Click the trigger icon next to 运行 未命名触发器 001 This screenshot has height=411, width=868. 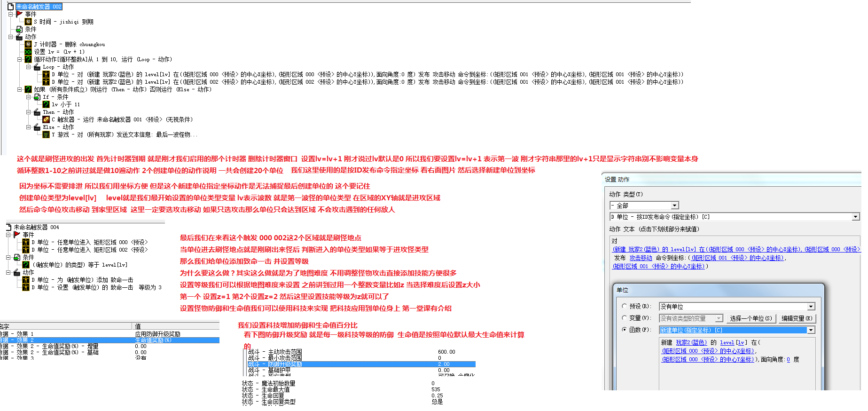46,119
